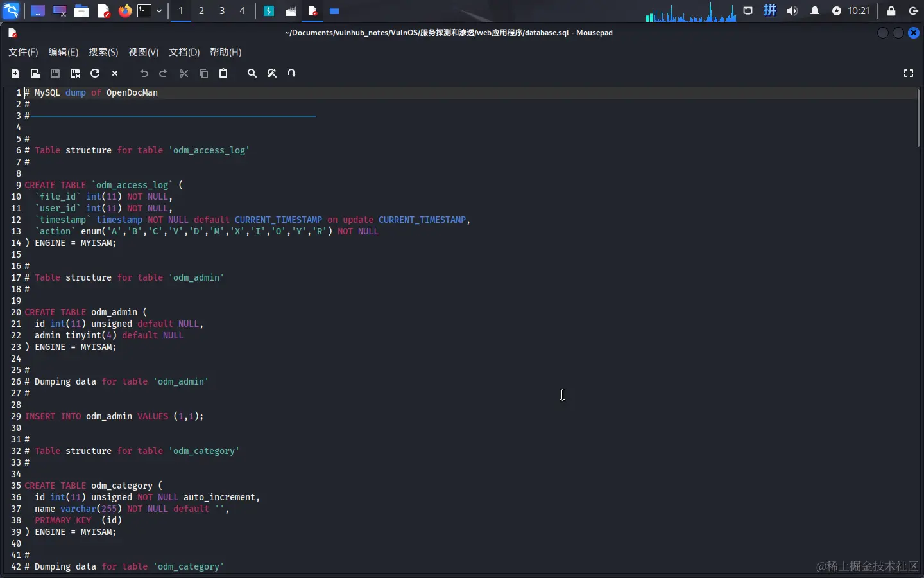Open Find and Replace tool
Viewport: 924px width, 578px height.
[x=272, y=73]
